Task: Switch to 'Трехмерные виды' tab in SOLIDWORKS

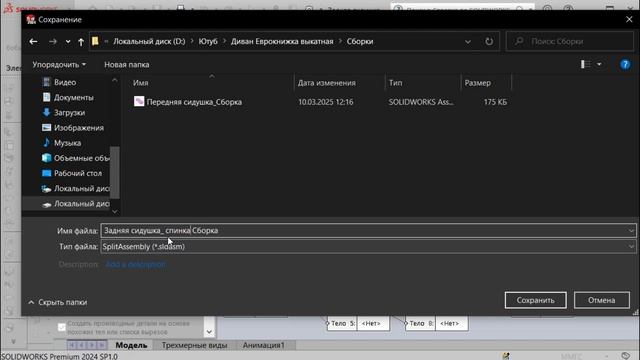Action: tap(194, 345)
